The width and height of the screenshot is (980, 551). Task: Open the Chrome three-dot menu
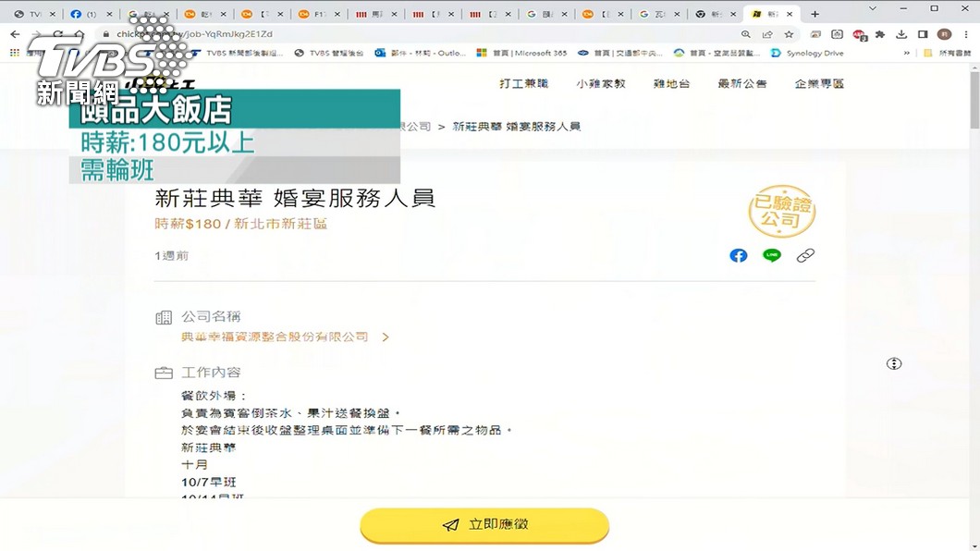click(966, 34)
